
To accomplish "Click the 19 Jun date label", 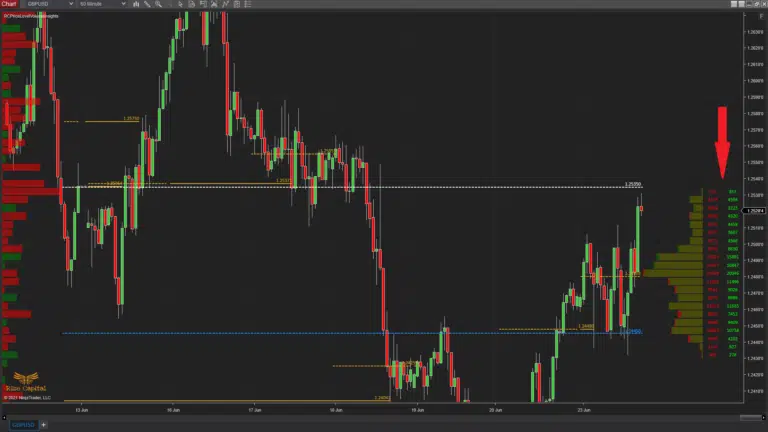I will pyautogui.click(x=417, y=410).
